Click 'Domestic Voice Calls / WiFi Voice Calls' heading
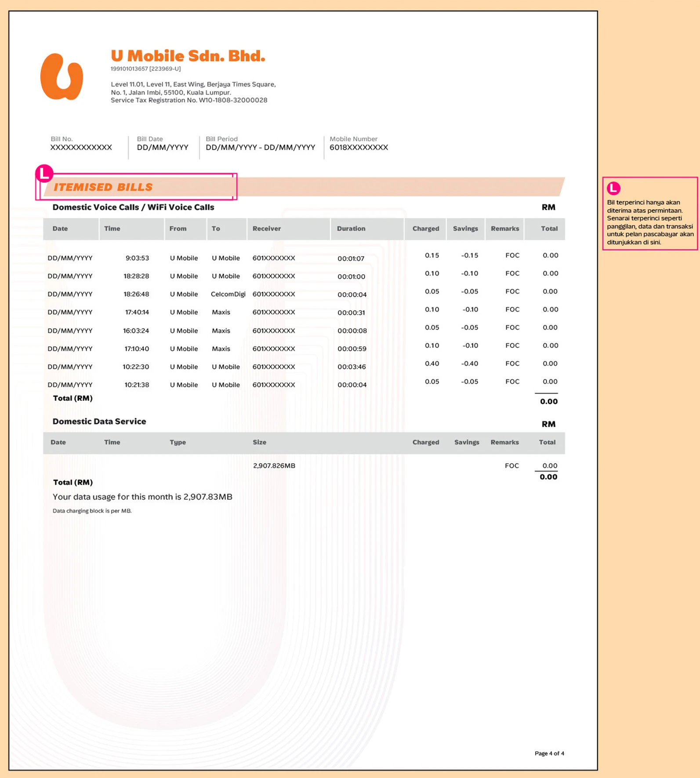The image size is (700, 778). (134, 207)
